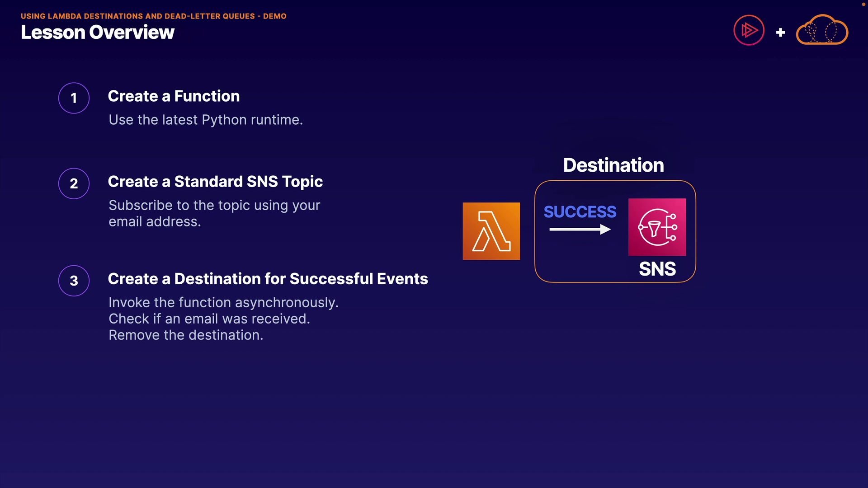
Task: Click the Pluralsight play logo
Action: point(749,30)
